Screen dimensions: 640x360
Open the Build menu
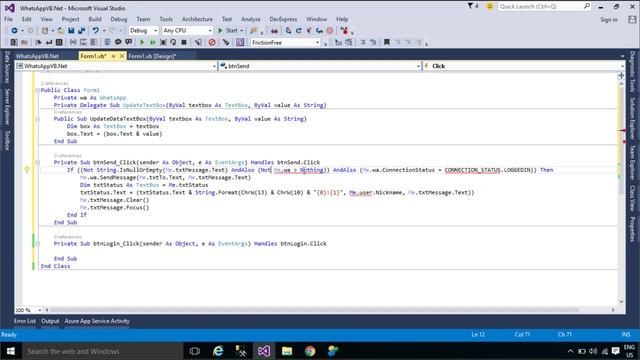(95, 19)
